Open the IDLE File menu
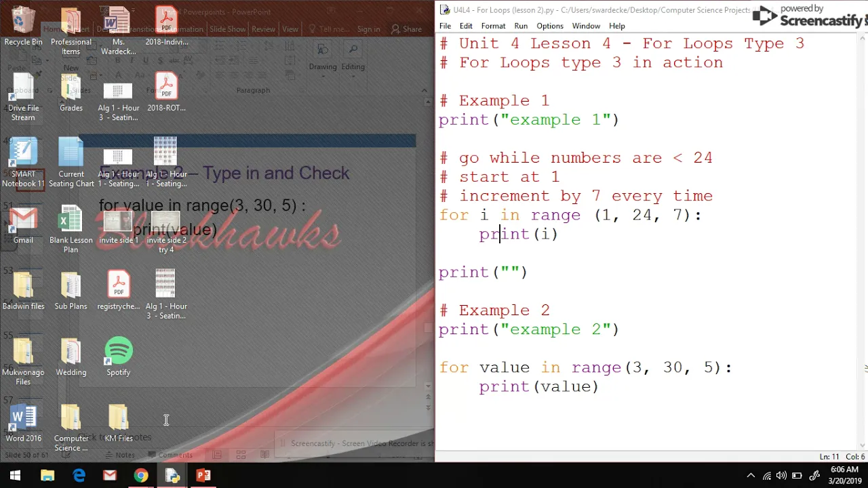Screen dimensions: 868x488 (x=445, y=26)
